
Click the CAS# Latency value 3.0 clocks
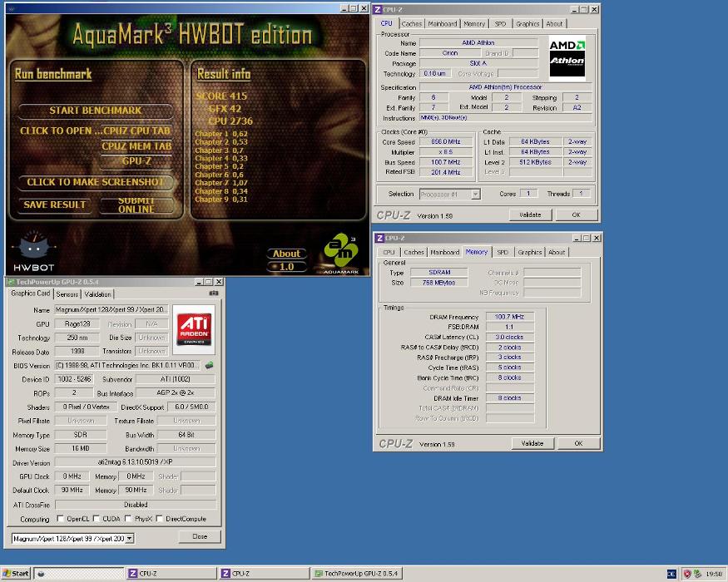509,338
